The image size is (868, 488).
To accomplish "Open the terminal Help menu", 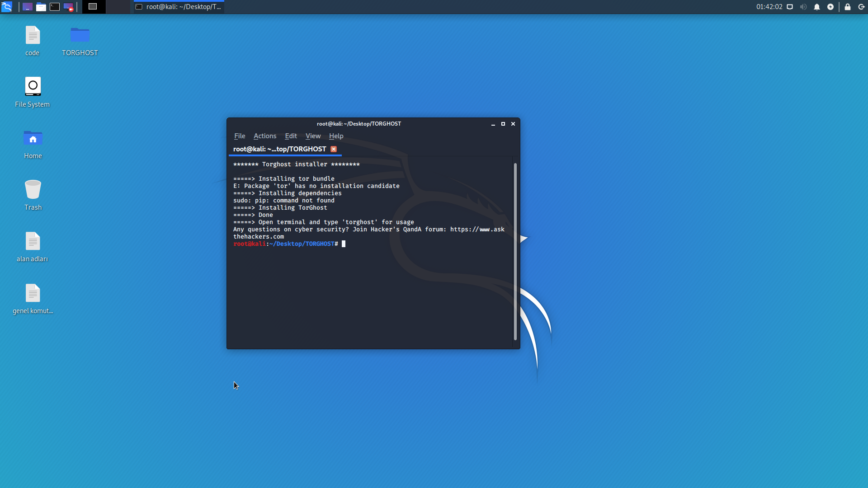I will tap(336, 136).
